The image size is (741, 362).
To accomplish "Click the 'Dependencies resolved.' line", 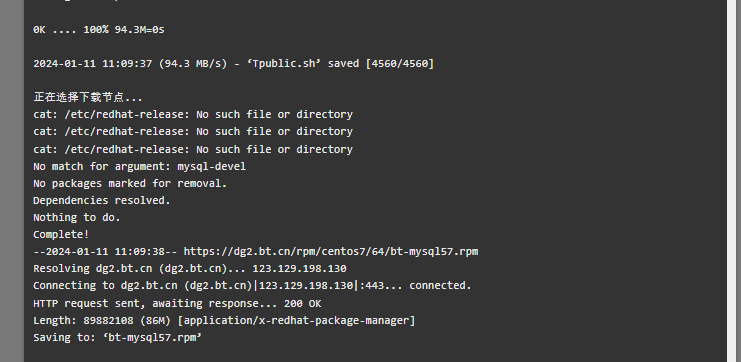I will tap(102, 200).
